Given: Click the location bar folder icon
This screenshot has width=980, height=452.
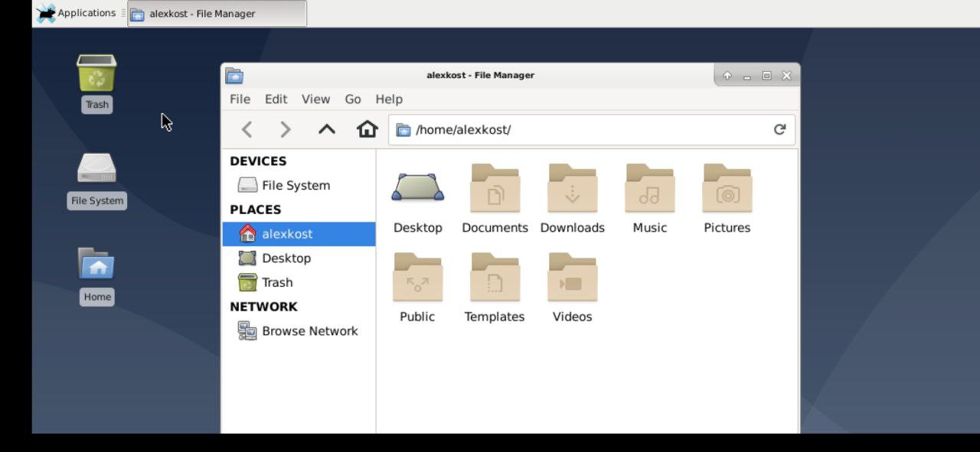Looking at the screenshot, I should point(403,130).
